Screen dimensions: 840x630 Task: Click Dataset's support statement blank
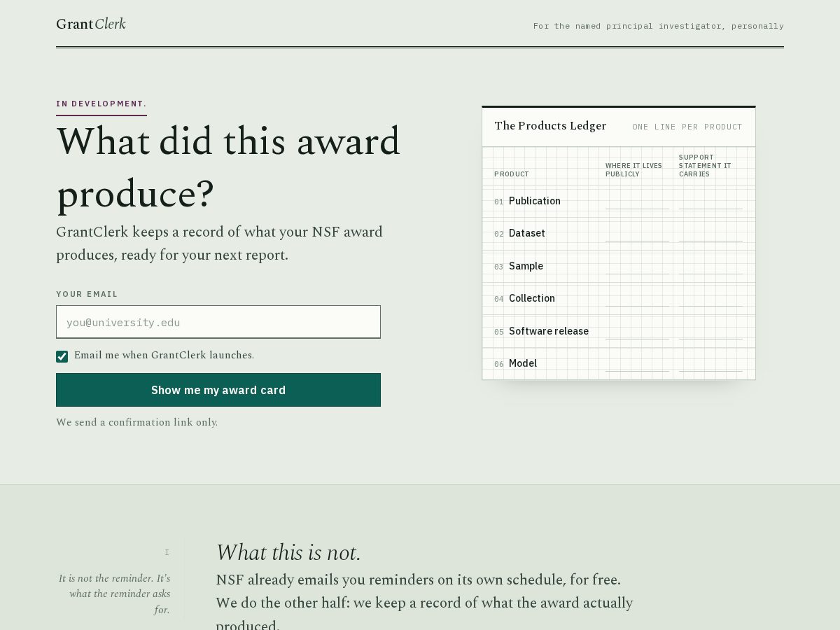pyautogui.click(x=710, y=234)
